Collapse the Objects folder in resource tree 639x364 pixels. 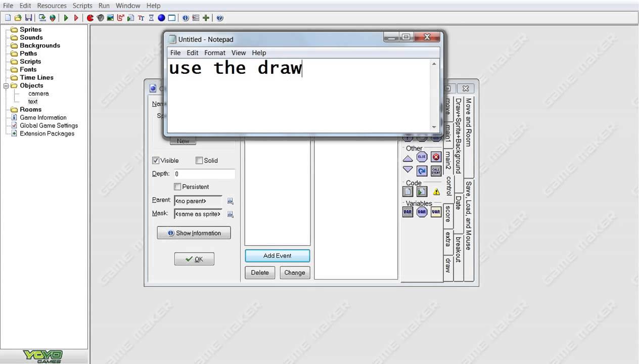click(6, 85)
